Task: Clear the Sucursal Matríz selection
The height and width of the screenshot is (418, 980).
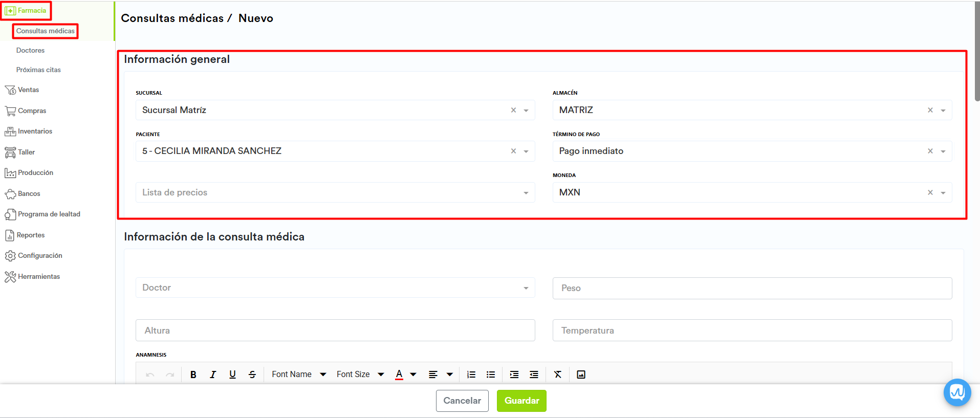Action: tap(513, 110)
